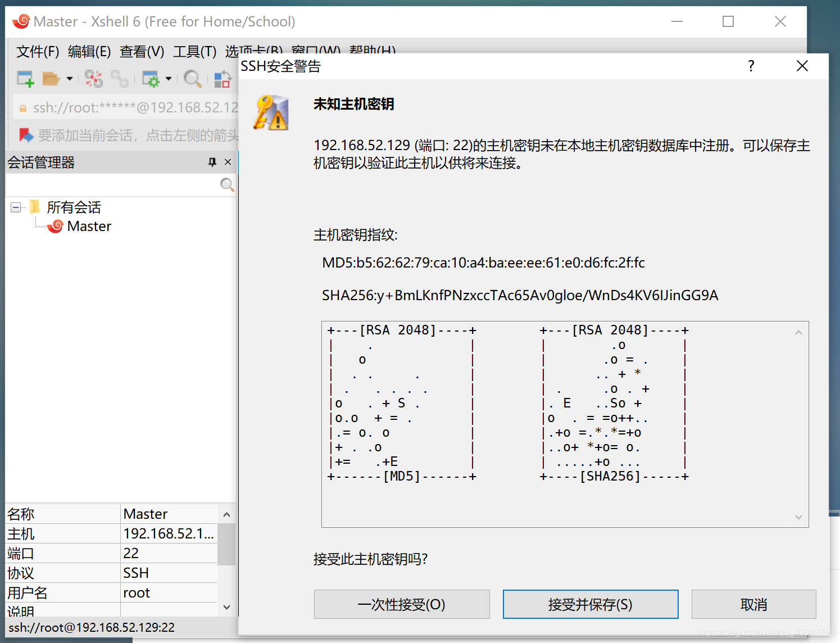Click the Reconnect link toolbar icon
The image size is (840, 643).
pyautogui.click(x=120, y=79)
